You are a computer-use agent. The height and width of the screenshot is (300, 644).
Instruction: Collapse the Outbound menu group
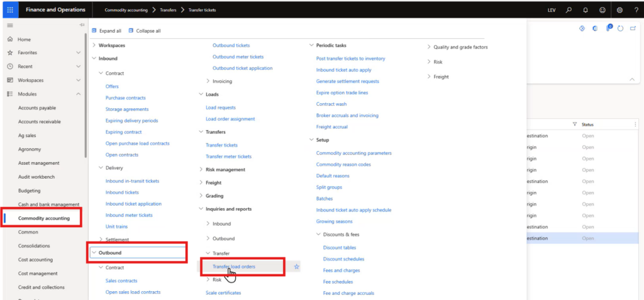tap(94, 253)
